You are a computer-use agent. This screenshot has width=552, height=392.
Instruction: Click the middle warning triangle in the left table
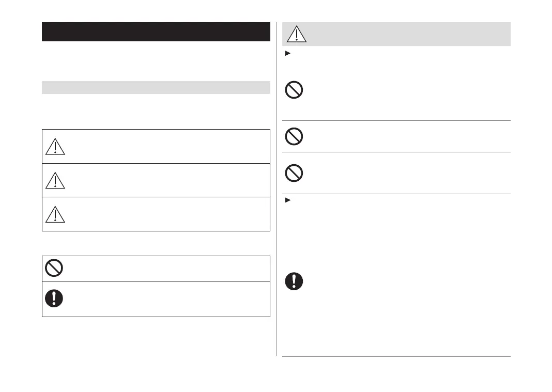[55, 180]
